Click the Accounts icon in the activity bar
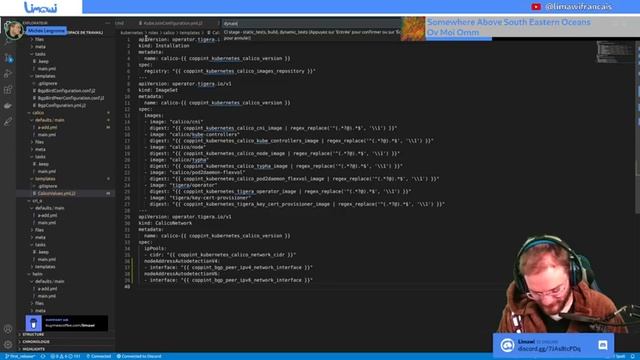The image size is (640, 360). tap(8, 329)
